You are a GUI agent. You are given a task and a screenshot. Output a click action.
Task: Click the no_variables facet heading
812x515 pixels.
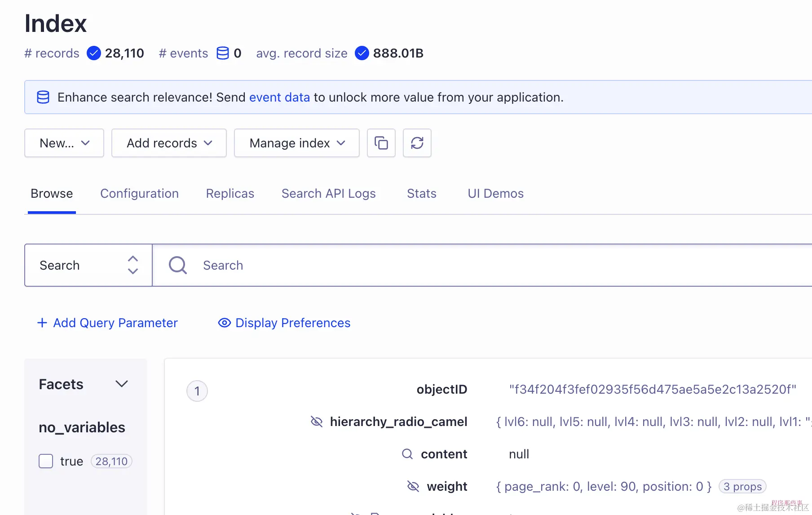point(82,427)
